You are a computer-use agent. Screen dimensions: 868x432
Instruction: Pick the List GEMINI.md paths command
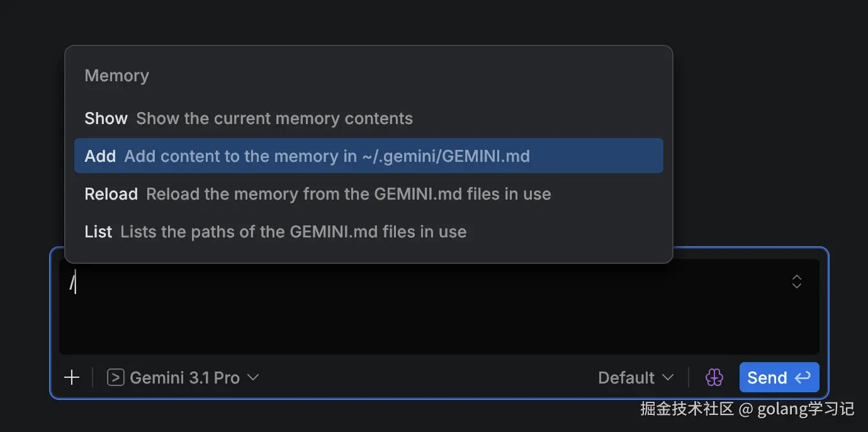tap(98, 232)
